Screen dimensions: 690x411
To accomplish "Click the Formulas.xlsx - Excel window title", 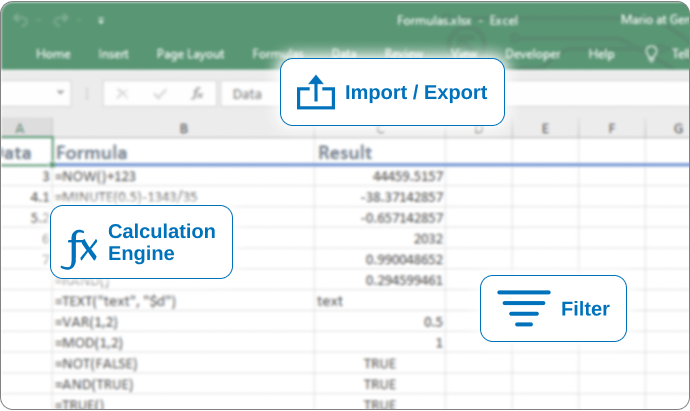I will point(457,21).
